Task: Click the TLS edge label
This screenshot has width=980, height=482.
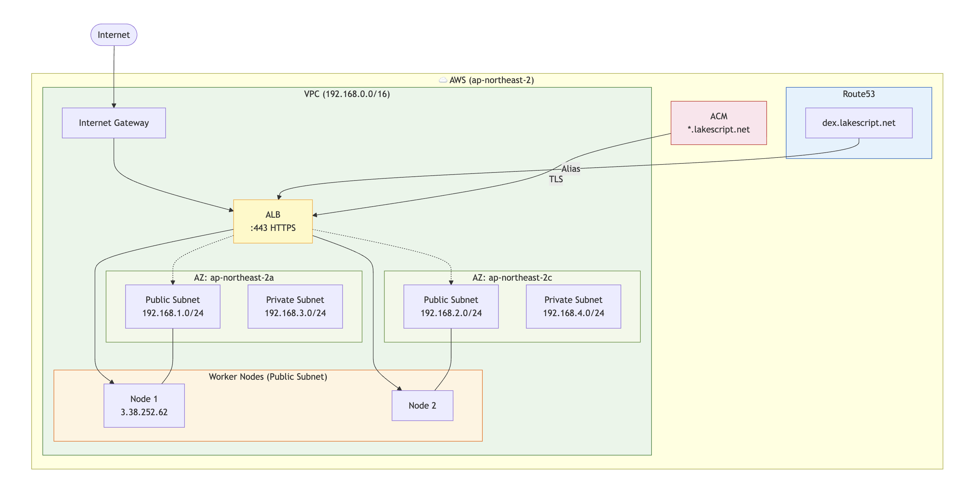Action: [x=555, y=179]
